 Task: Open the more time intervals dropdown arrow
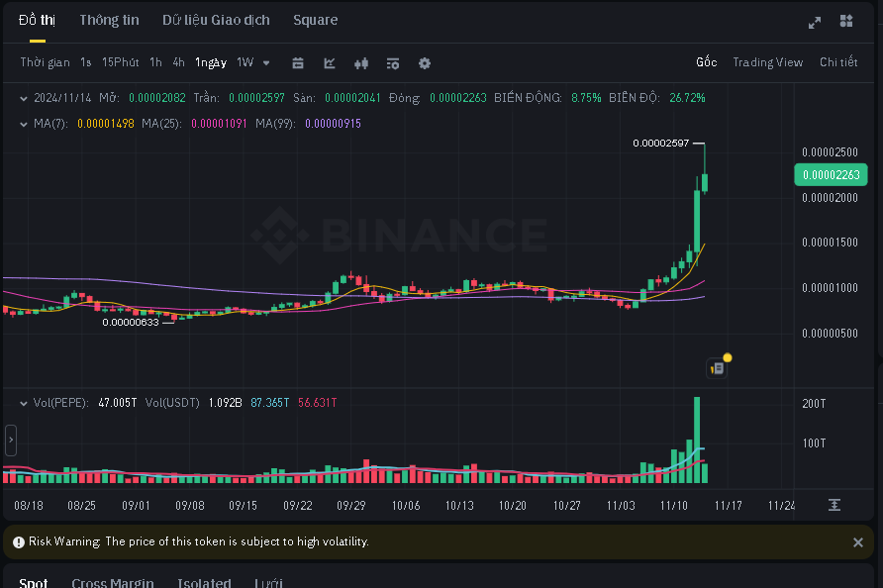click(266, 62)
